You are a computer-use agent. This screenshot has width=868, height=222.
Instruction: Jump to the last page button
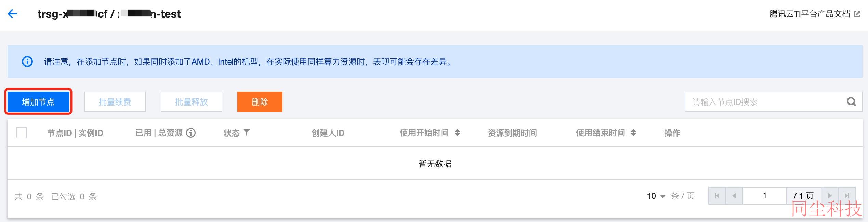pos(847,196)
